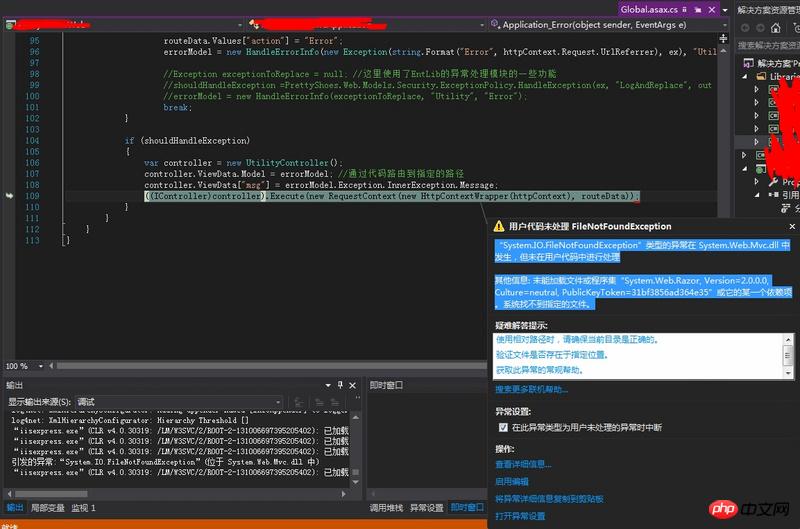
Task: Open 显示输出来源 调试 combo box
Action: (x=179, y=402)
